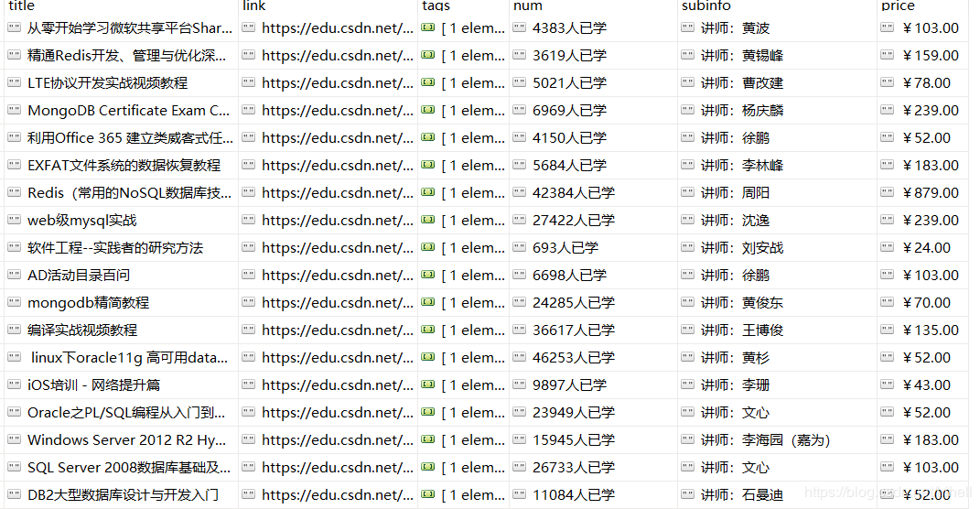Select num cell 24285人已学
Screen dimensions: 980x509
pos(594,303)
